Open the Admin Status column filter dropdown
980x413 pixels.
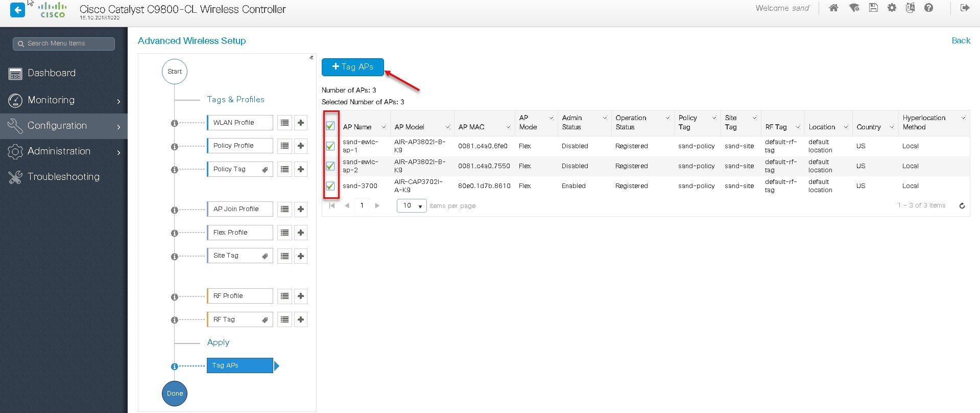click(x=605, y=118)
